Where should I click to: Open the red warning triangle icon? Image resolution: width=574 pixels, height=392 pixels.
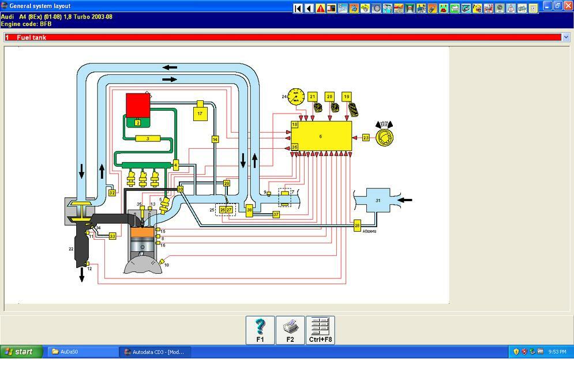pos(320,9)
